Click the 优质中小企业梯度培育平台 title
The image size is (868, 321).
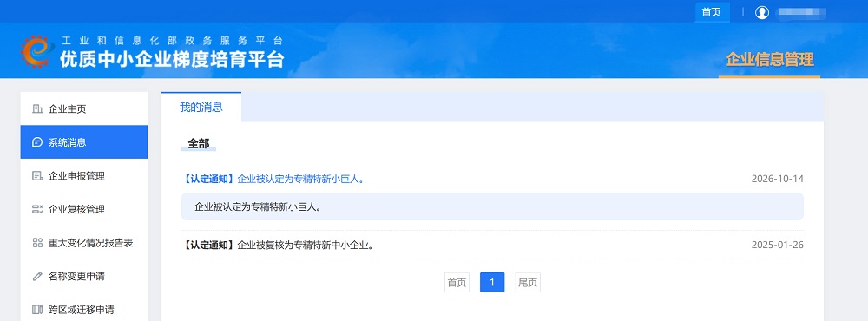pos(173,59)
